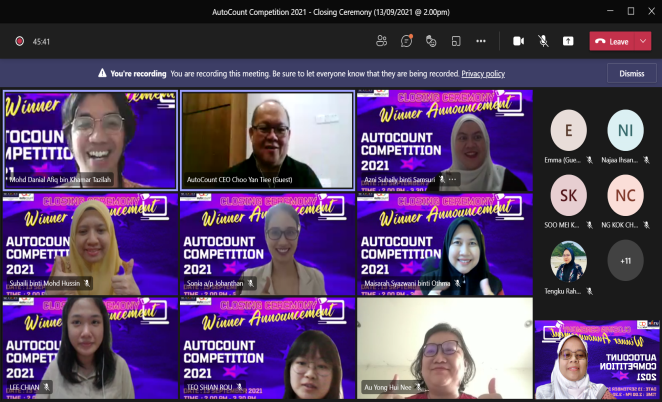Close the Teams meeting window
662x402 pixels.
(x=651, y=11)
